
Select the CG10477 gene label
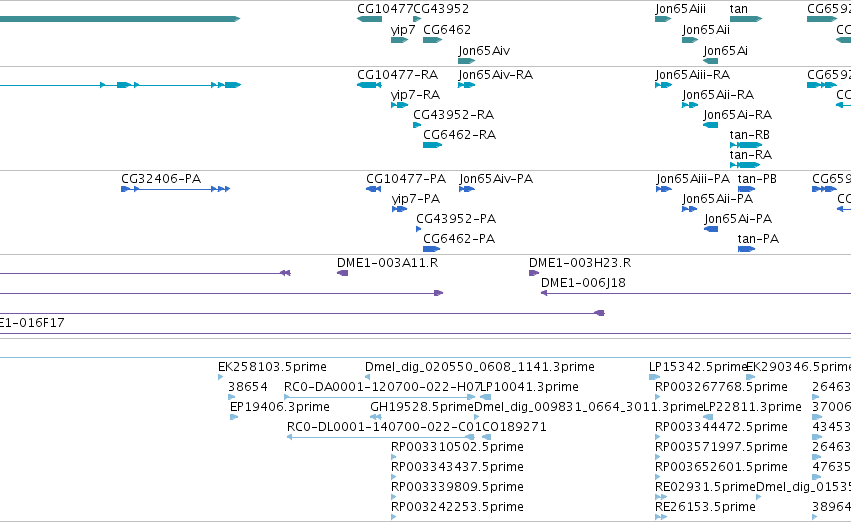point(385,9)
